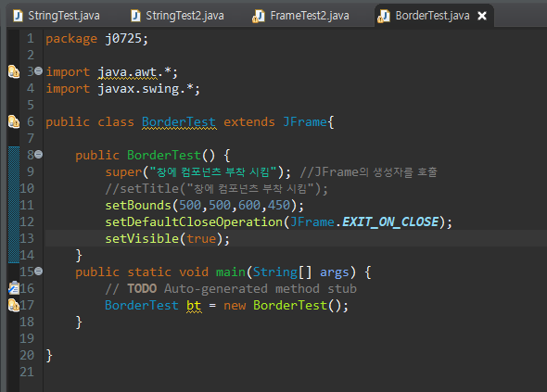
Task: Click the warning marker on line 6
Action: (14, 121)
